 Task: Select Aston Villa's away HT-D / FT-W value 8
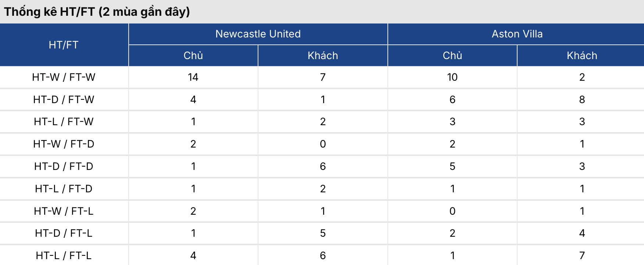pos(582,99)
